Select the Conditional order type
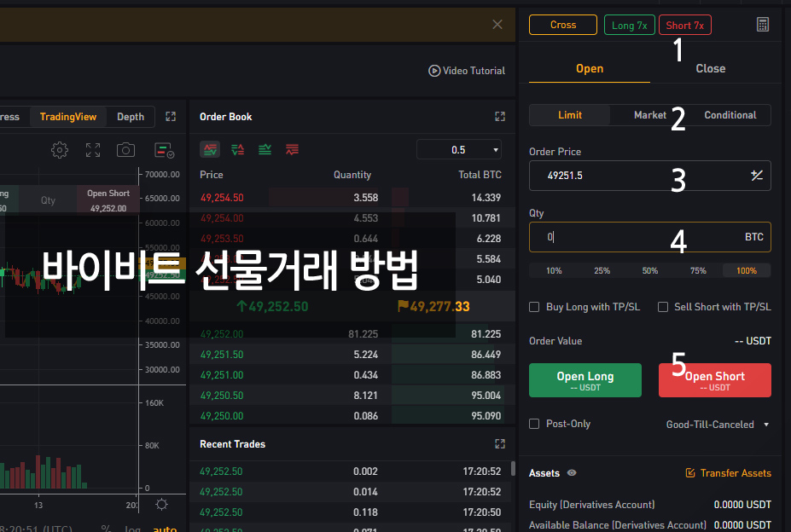791x532 pixels. 730,115
